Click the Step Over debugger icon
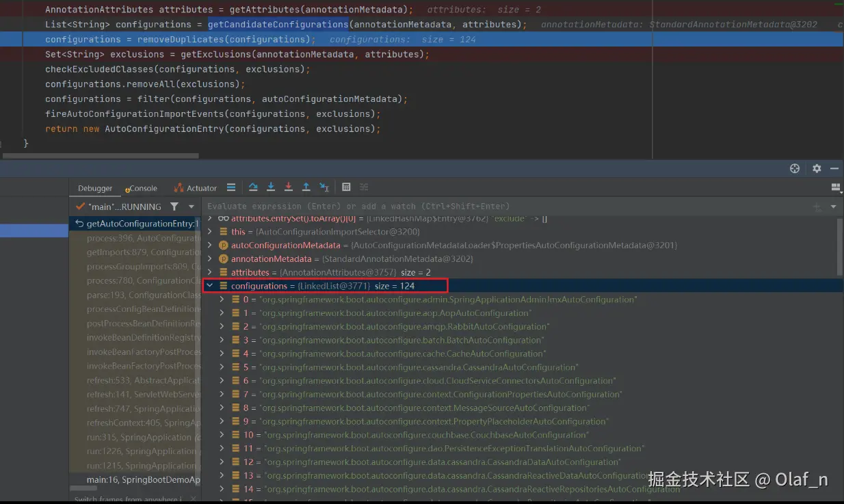 point(253,187)
